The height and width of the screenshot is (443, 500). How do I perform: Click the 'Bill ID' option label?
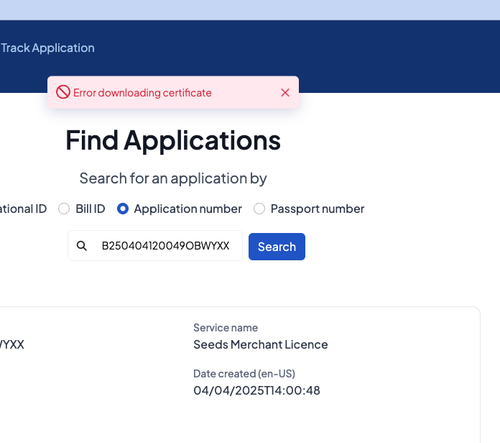90,209
